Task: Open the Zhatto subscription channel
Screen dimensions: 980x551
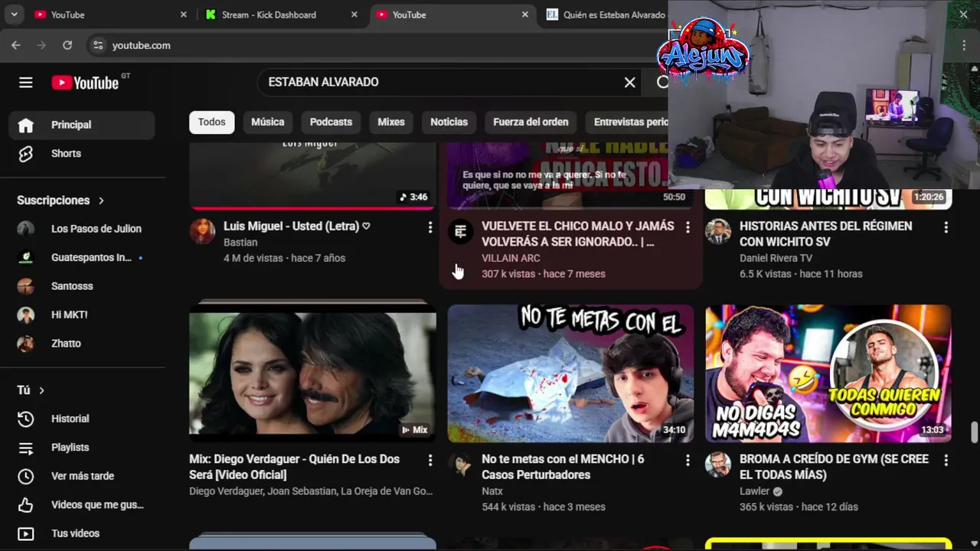Action: [81, 344]
